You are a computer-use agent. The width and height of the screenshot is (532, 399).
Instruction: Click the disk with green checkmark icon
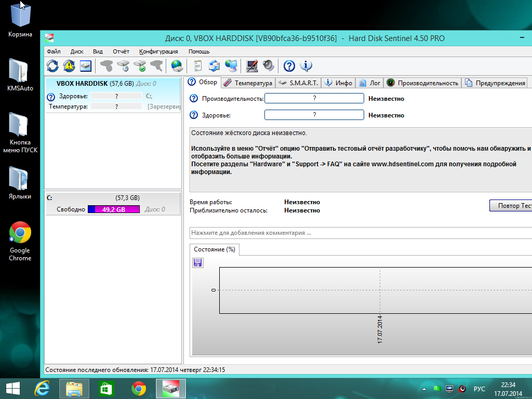140,66
